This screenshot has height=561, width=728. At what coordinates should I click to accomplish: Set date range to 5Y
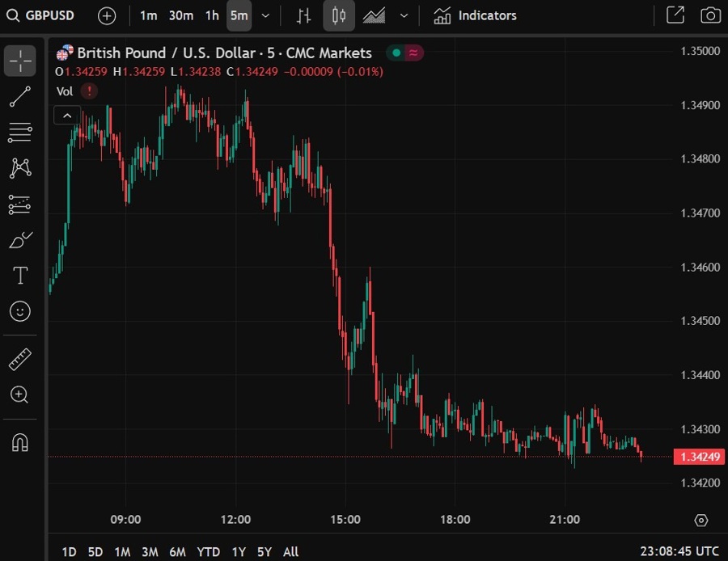265,552
